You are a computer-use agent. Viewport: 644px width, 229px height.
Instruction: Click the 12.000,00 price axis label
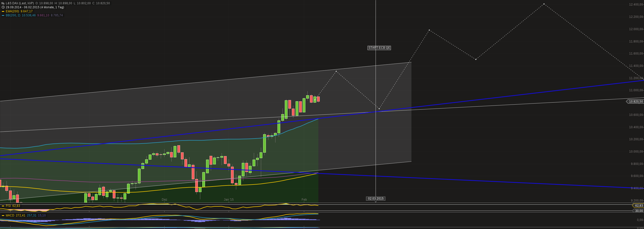636,29
